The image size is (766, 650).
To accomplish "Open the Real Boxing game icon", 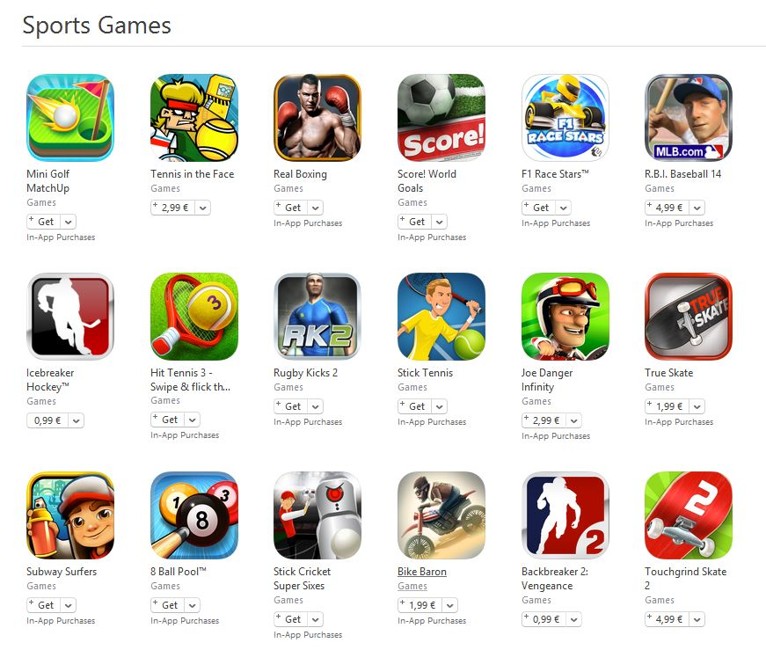I will (318, 118).
